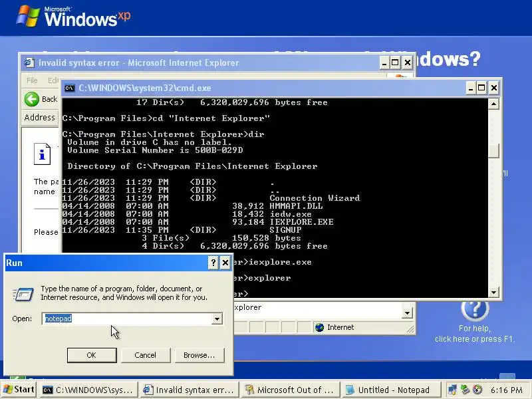Maximize the cmd.exe window
The image size is (532, 399).
[x=481, y=88]
